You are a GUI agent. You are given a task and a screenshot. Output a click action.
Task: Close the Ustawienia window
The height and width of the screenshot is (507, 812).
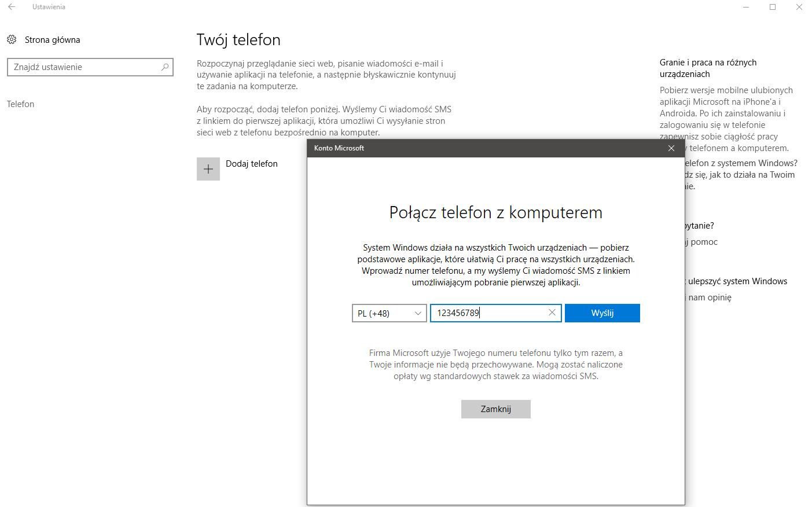click(799, 7)
